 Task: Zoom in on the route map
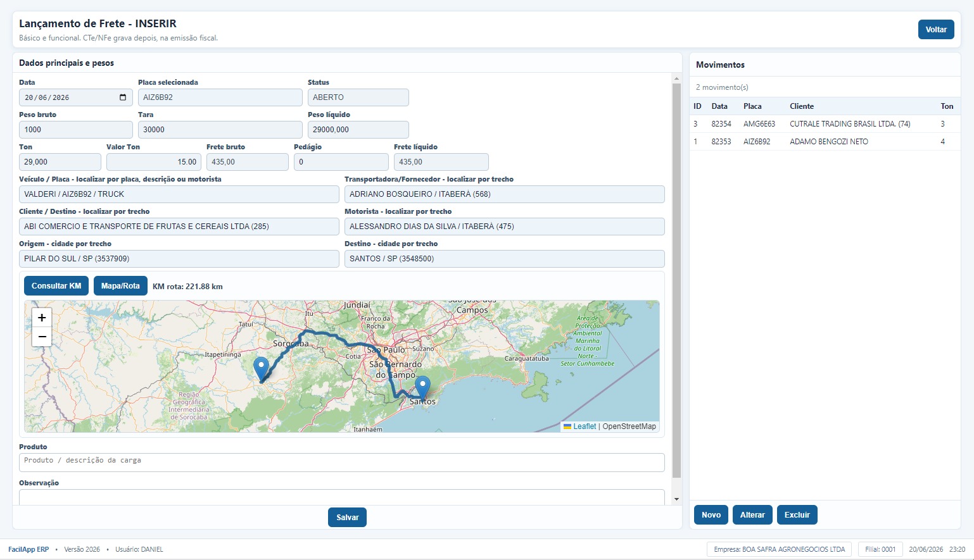click(42, 318)
